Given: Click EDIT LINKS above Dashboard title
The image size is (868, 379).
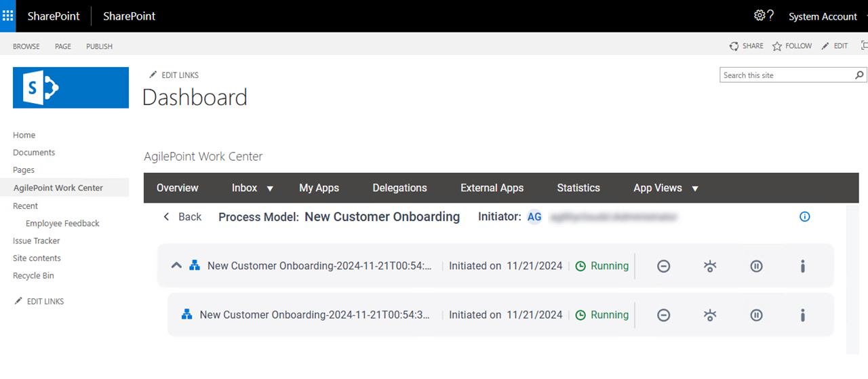Looking at the screenshot, I should 174,75.
